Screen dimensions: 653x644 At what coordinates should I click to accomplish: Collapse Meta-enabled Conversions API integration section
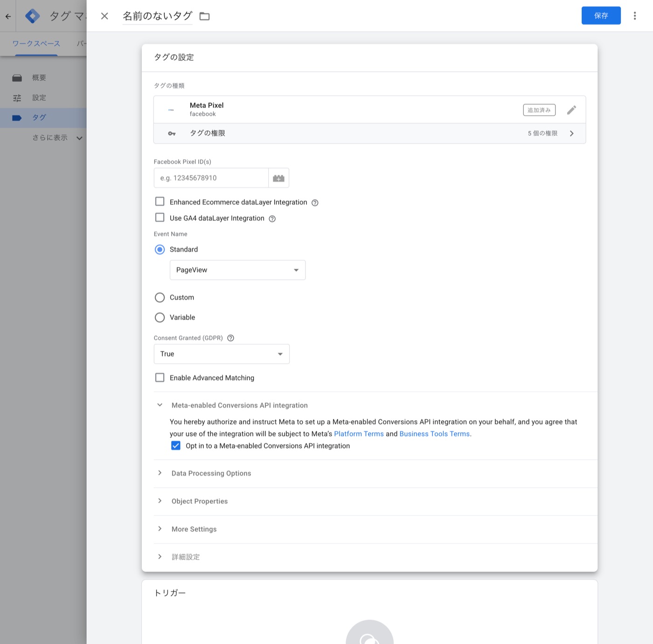(x=160, y=405)
